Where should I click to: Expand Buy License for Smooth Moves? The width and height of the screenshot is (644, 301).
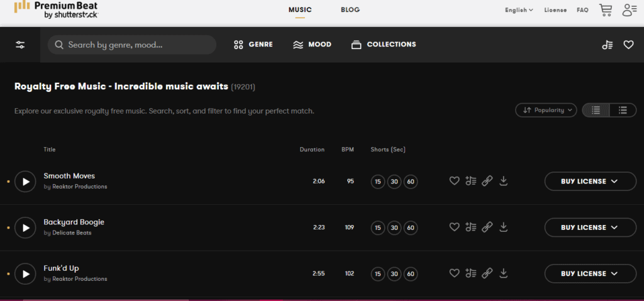point(590,181)
